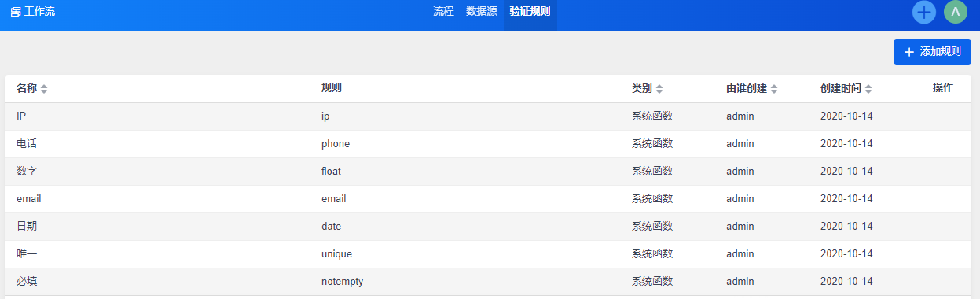Viewport: 980px width, 299px height.
Task: Select the 数字 float rule row
Action: 490,172
